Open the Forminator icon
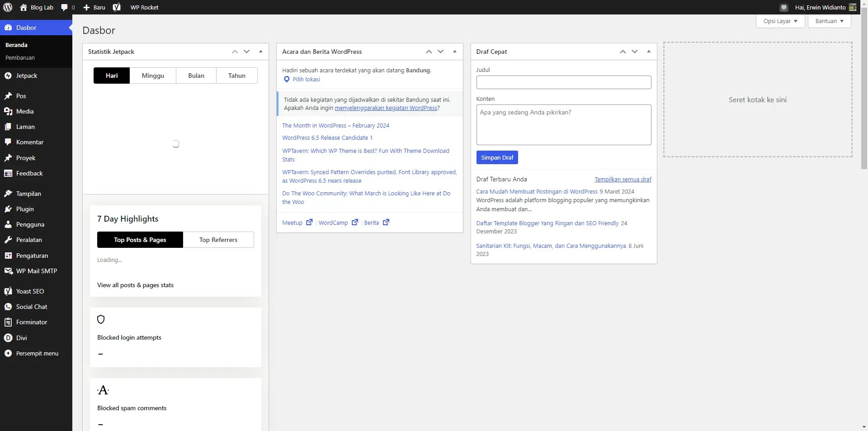The height and width of the screenshot is (431, 868). pyautogui.click(x=8, y=322)
